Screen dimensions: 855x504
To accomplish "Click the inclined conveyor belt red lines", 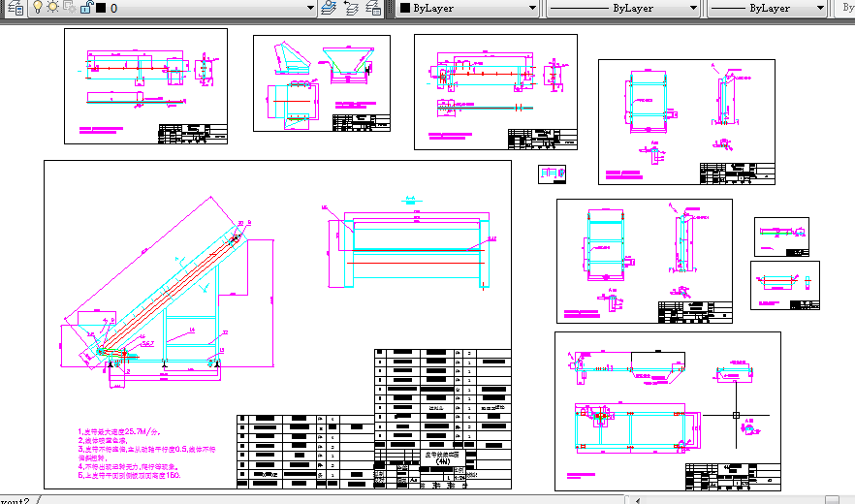I will click(x=169, y=295).
